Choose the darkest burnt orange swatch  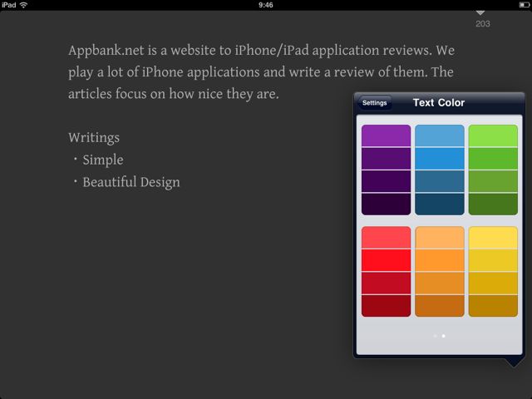(440, 306)
